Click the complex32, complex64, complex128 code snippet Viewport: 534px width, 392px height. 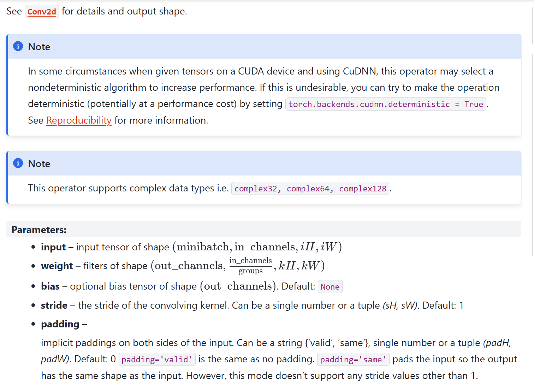click(310, 189)
